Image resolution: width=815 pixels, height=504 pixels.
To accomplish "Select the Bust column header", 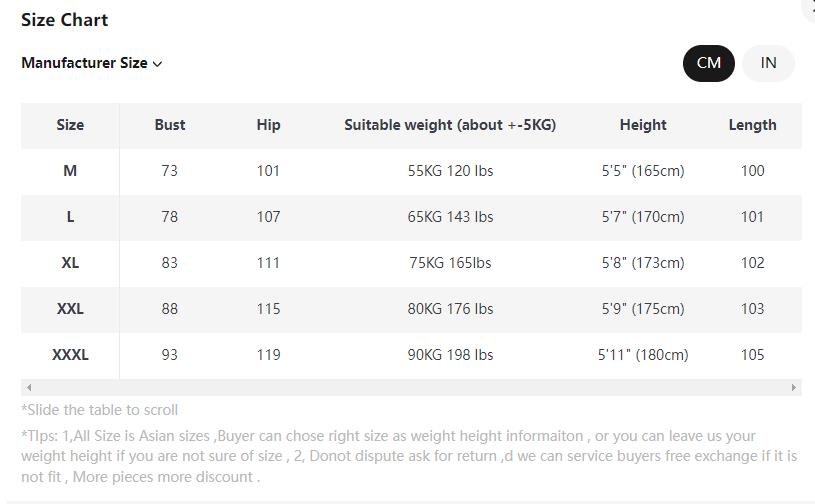I will 170,125.
